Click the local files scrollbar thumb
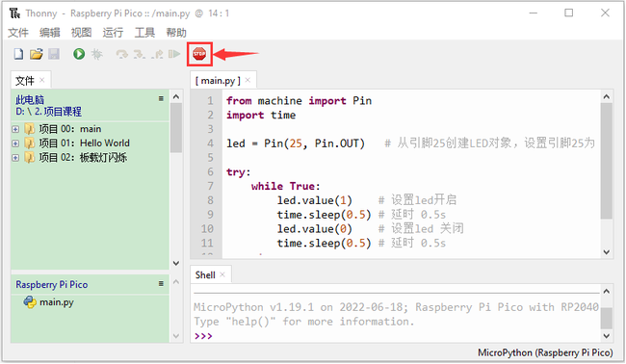This screenshot has width=626, height=364. point(176,128)
